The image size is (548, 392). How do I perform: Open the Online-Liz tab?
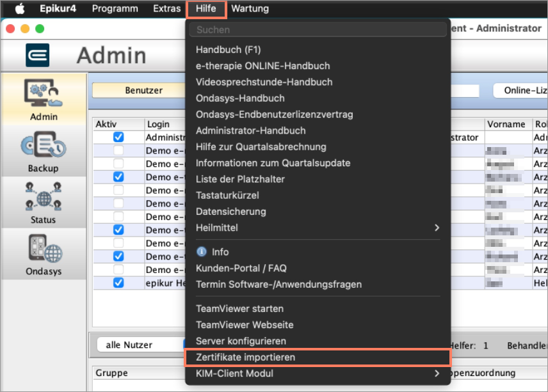tap(520, 90)
